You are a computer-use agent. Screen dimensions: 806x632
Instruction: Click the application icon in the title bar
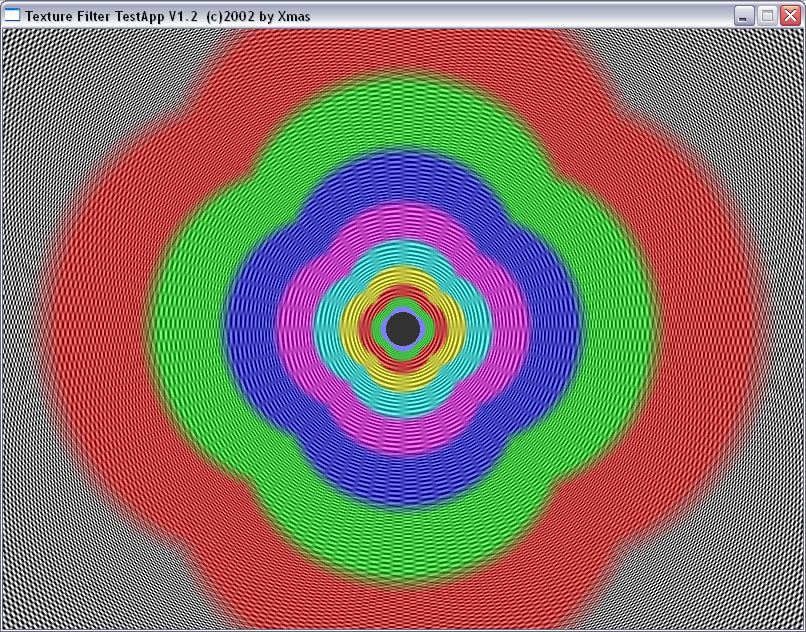(x=12, y=15)
